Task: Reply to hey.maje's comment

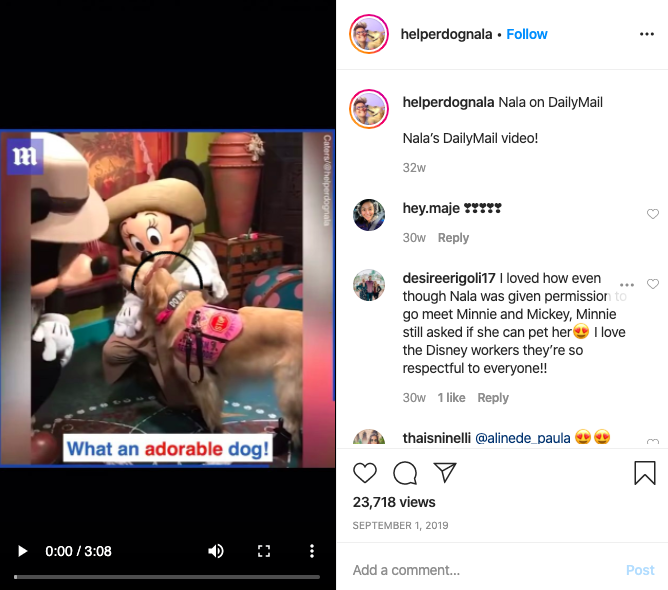Action: tap(453, 238)
